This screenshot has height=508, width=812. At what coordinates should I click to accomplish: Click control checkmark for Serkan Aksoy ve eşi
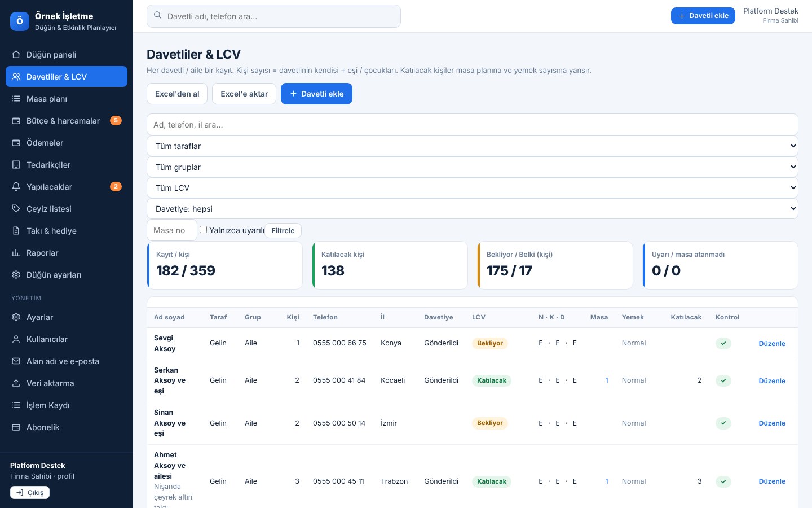click(723, 380)
